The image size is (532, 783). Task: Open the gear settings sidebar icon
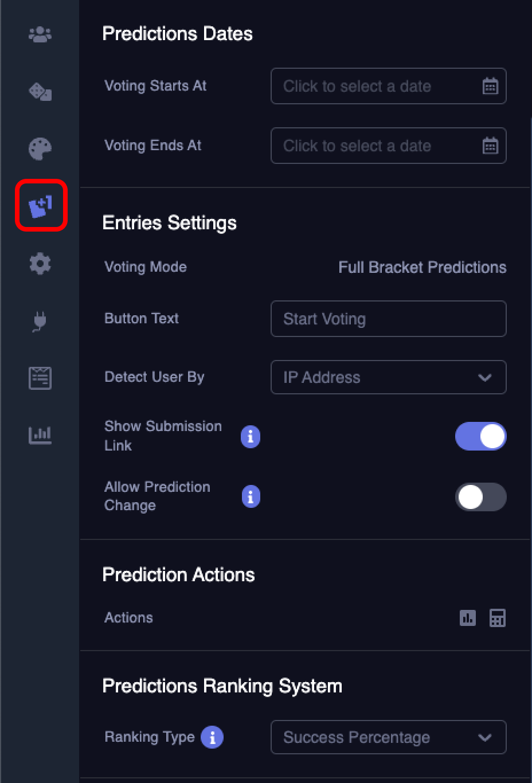(x=40, y=264)
